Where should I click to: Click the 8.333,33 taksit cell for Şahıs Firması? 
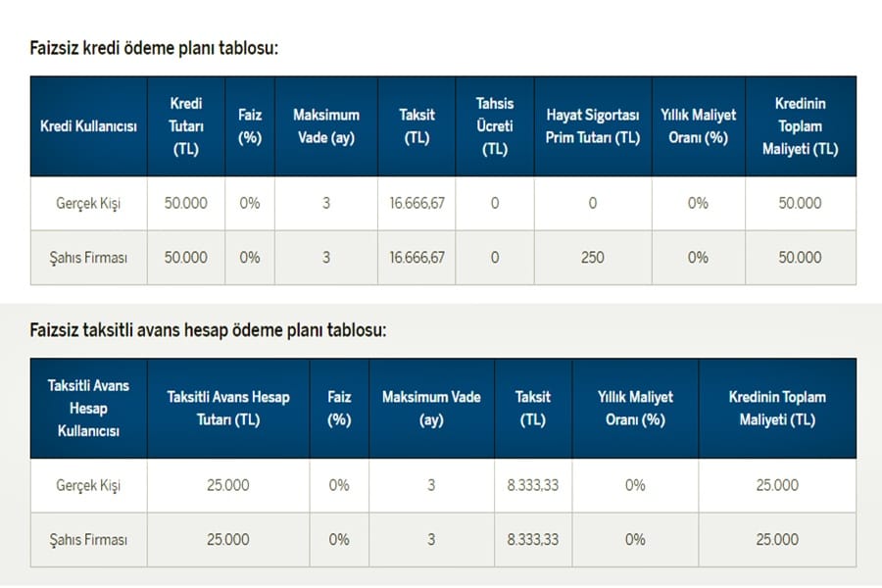(x=533, y=539)
